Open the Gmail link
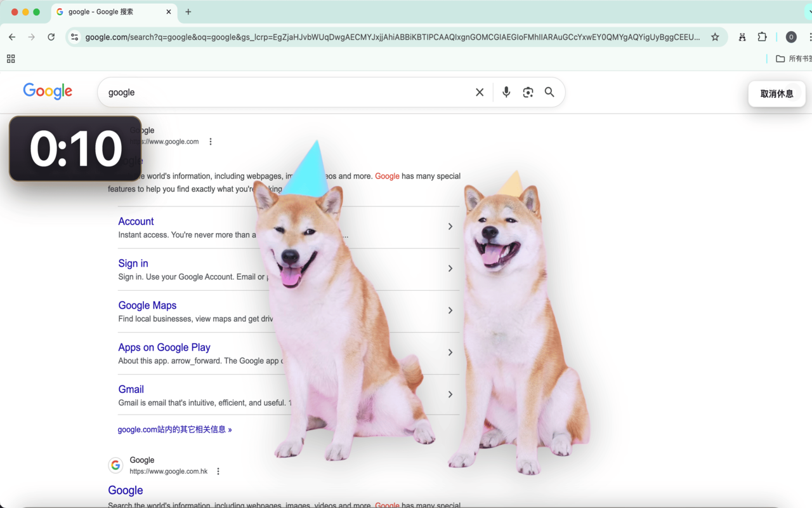Screen dimensions: 812x508 (131, 389)
